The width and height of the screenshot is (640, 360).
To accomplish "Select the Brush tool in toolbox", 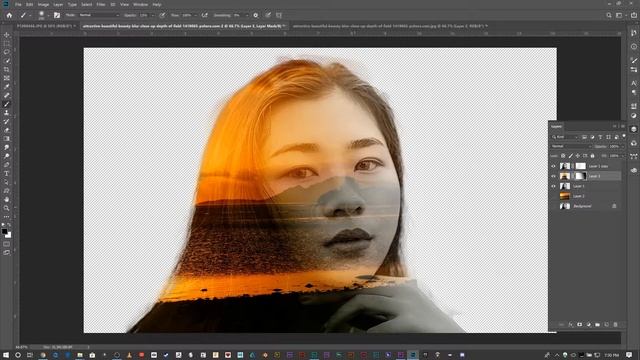I will click(x=7, y=104).
